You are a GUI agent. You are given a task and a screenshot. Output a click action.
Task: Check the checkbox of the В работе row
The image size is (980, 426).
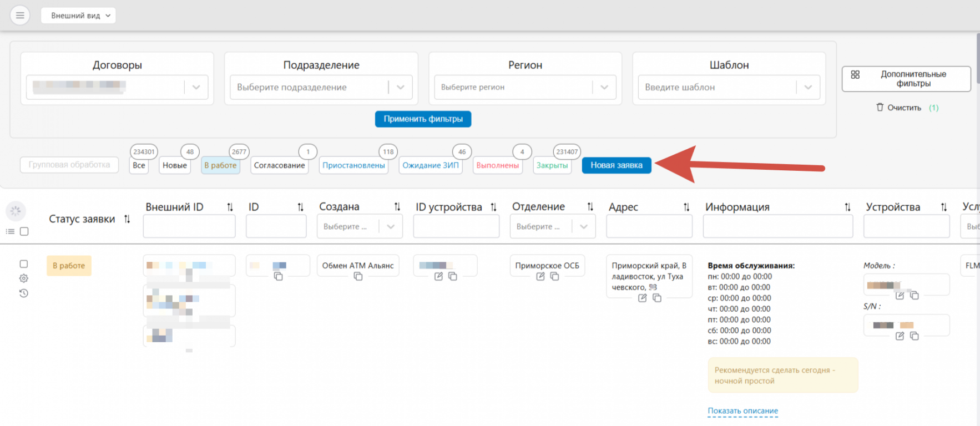click(x=24, y=264)
